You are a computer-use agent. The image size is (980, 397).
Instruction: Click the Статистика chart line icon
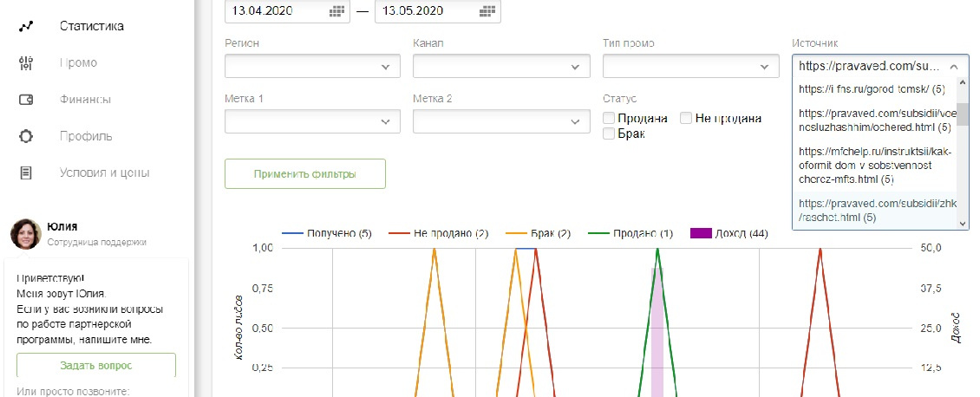[26, 26]
